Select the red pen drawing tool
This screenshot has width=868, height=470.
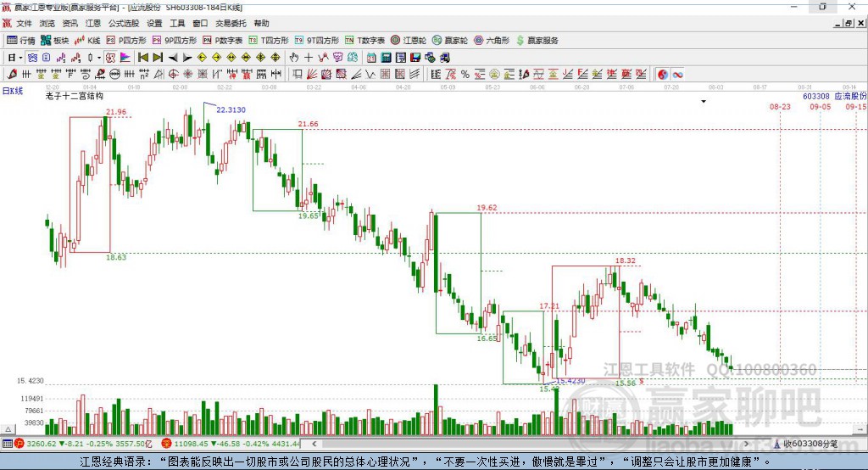click(12, 75)
